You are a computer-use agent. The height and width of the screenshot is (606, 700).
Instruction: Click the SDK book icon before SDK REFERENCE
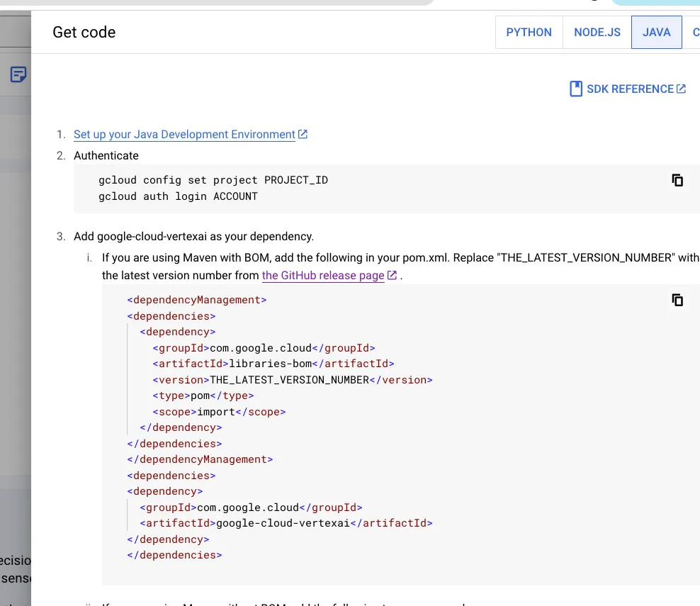(x=575, y=89)
